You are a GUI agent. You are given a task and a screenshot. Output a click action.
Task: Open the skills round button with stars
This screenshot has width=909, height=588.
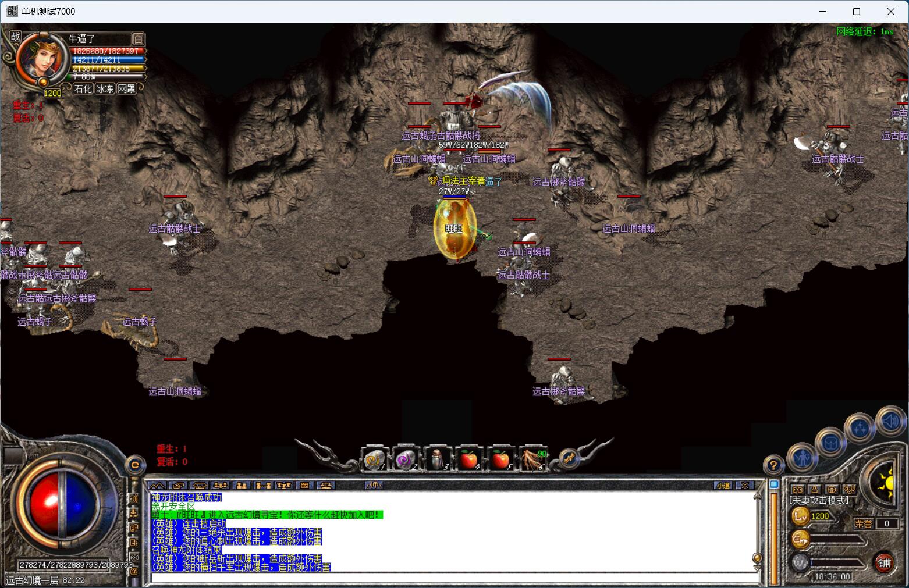point(860,428)
